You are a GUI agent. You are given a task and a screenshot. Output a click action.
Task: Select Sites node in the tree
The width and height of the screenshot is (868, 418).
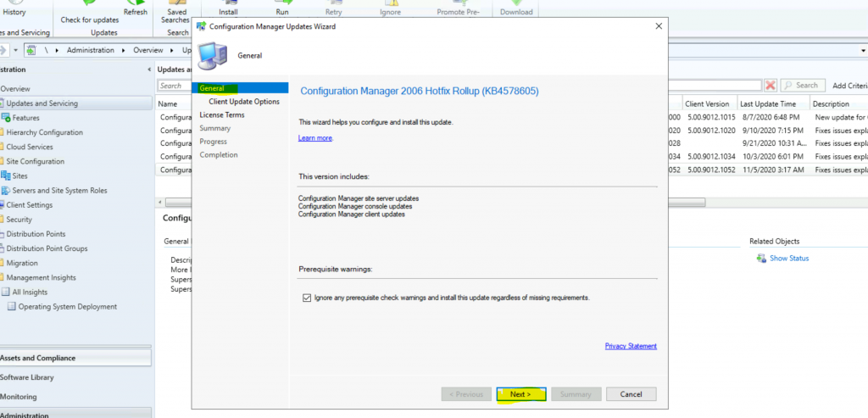[x=20, y=176]
